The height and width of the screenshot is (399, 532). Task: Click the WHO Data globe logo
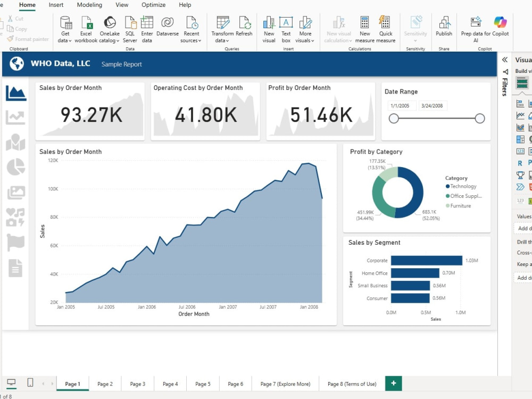(16, 63)
